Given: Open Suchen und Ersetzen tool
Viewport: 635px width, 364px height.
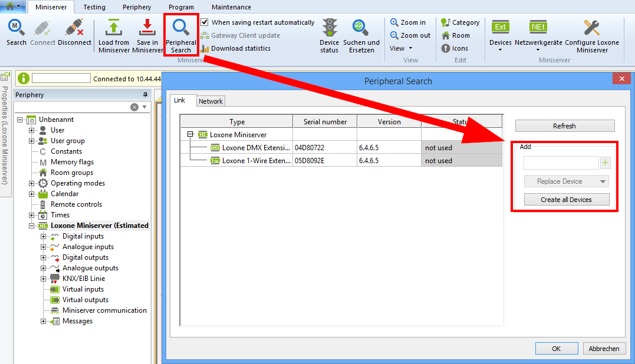Looking at the screenshot, I should click(361, 35).
